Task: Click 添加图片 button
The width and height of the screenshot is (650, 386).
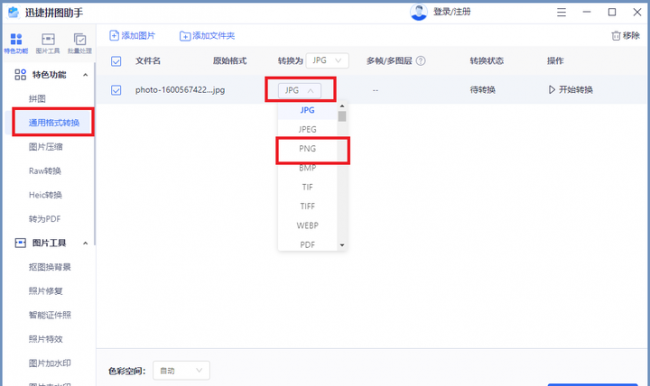Action: tap(132, 36)
